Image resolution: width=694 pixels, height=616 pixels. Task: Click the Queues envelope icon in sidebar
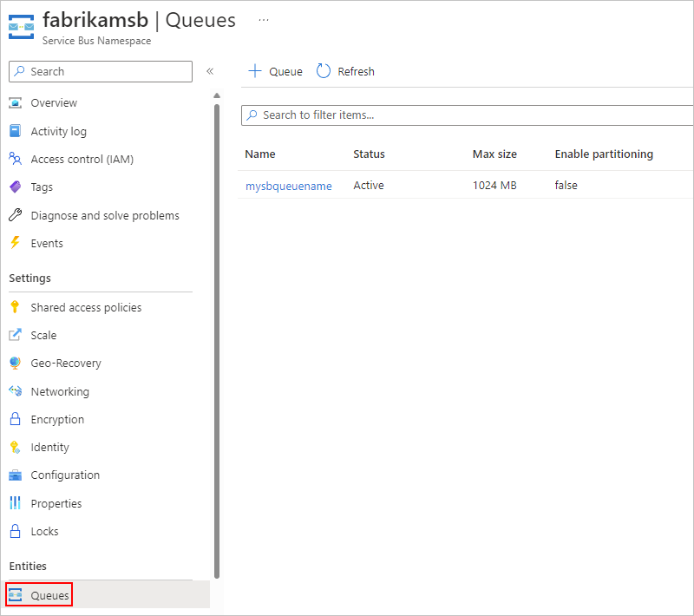coord(16,595)
